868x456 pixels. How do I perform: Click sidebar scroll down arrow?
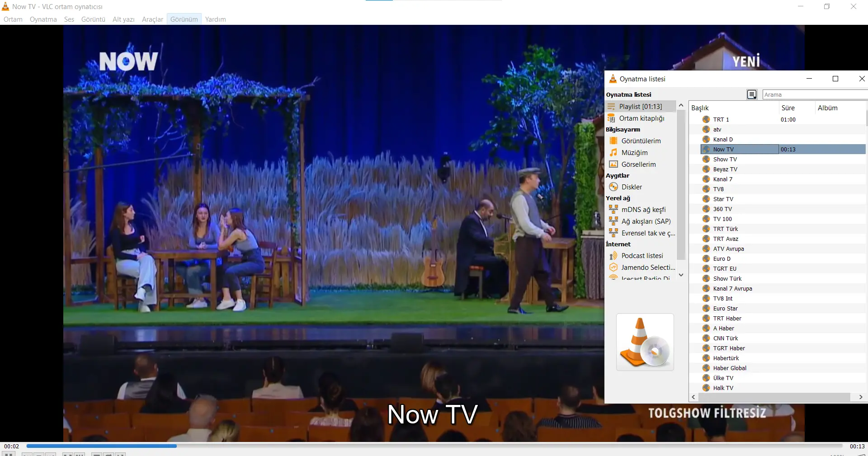pyautogui.click(x=681, y=275)
